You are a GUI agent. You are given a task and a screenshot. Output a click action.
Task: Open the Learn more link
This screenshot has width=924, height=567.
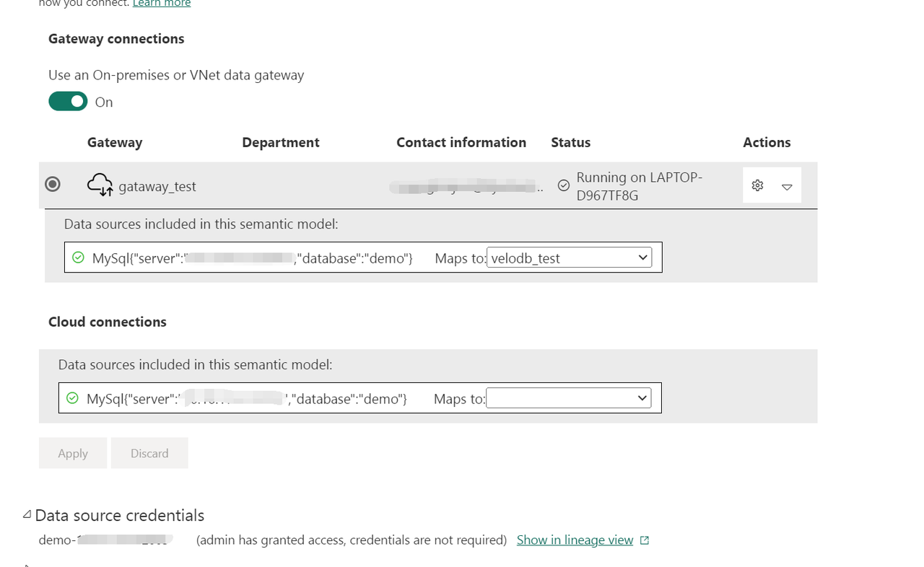[x=162, y=4]
